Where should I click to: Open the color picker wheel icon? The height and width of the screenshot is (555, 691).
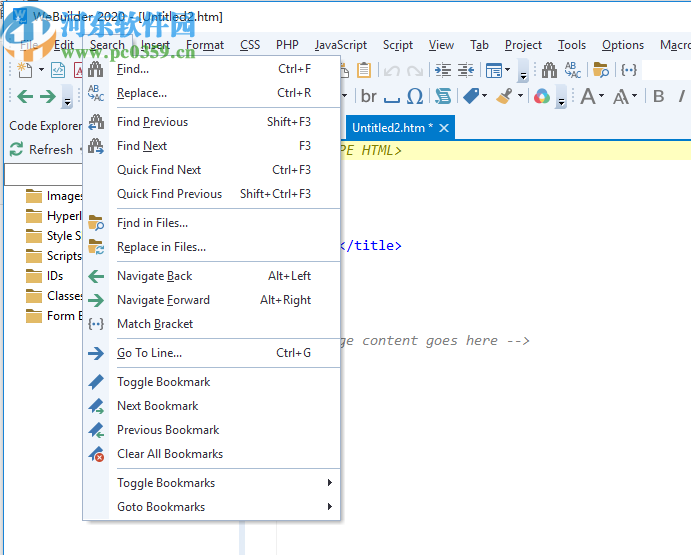click(542, 96)
